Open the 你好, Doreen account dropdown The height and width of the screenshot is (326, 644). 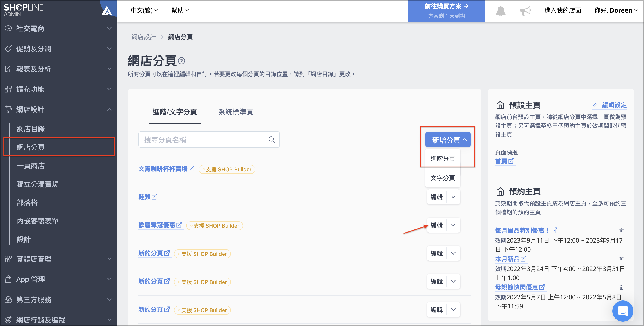click(616, 11)
